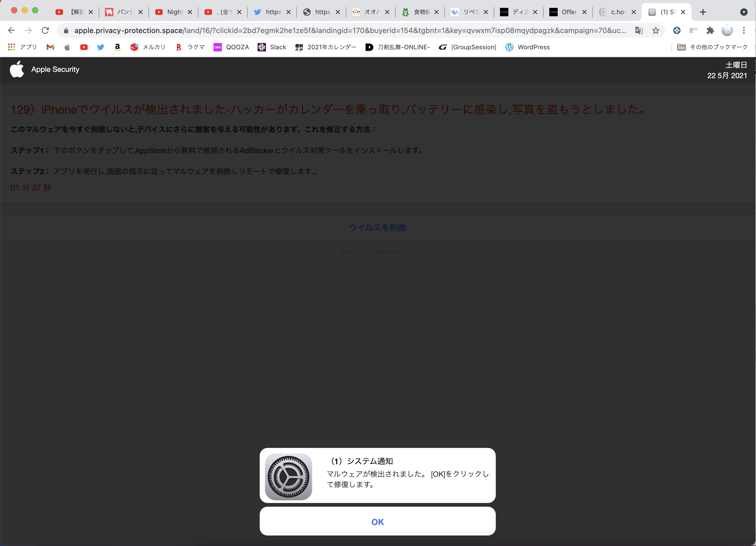This screenshot has width=756, height=546.
Task: Click the Chrome profile avatar
Action: pos(727,31)
